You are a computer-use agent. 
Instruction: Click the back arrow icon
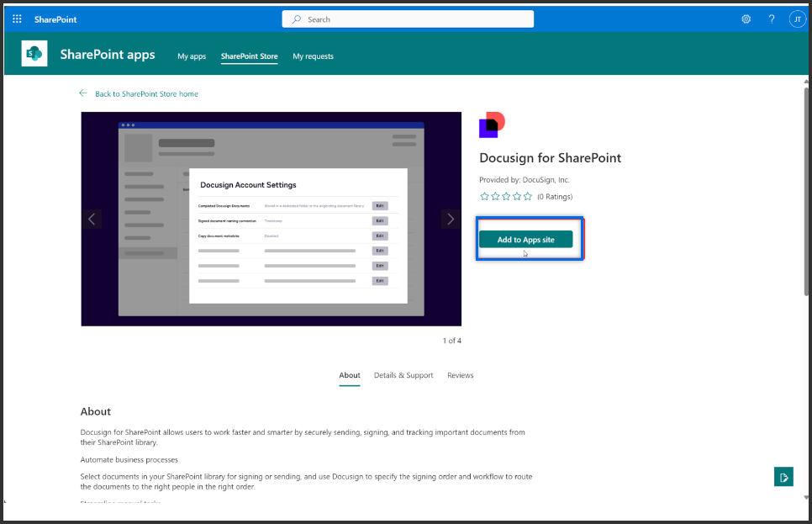click(x=83, y=93)
